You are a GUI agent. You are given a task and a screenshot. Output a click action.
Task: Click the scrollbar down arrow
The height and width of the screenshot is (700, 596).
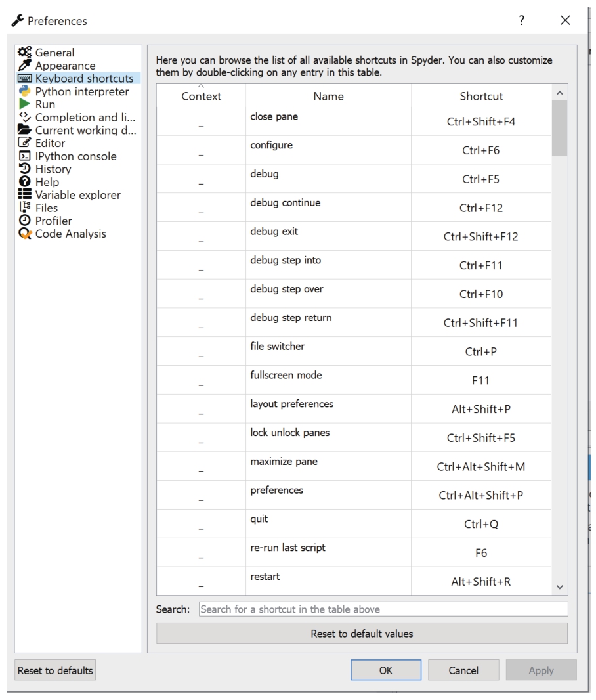point(560,587)
